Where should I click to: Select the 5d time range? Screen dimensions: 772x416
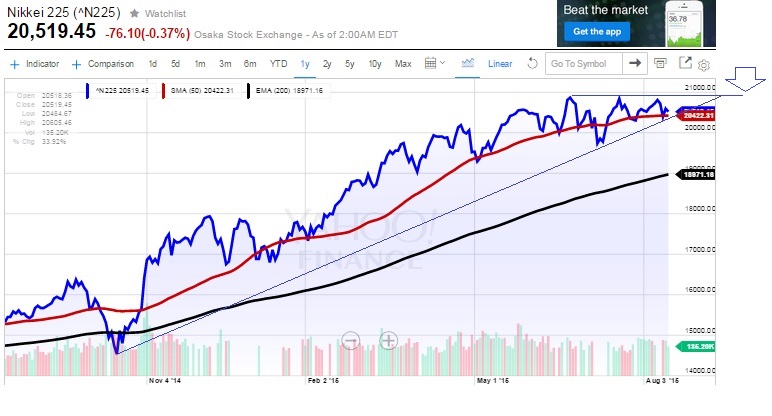(175, 64)
